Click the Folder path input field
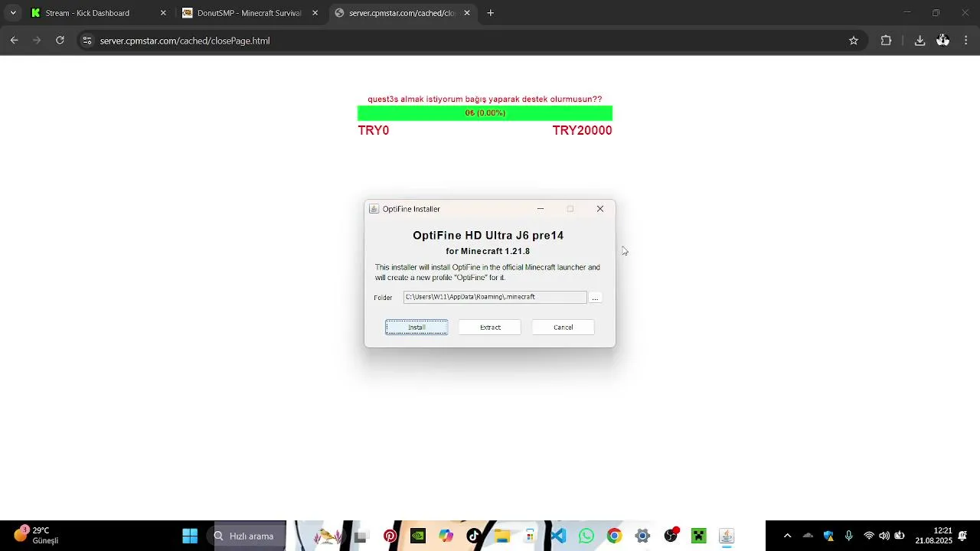This screenshot has height=551, width=980. point(495,297)
